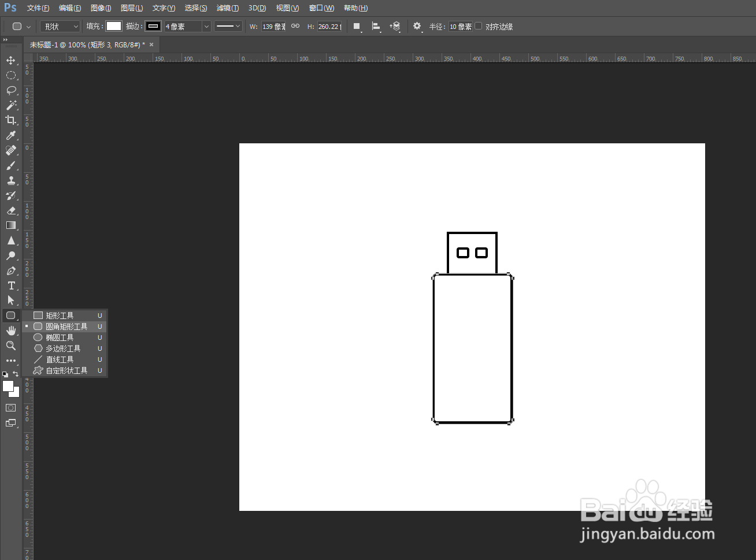
Task: Reset default foreground and background colors
Action: [5, 374]
